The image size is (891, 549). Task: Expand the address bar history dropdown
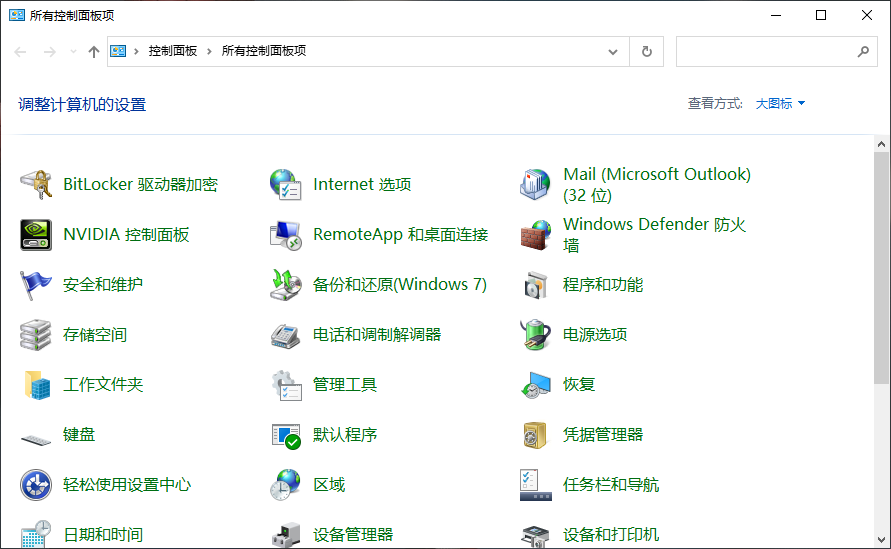coord(613,51)
